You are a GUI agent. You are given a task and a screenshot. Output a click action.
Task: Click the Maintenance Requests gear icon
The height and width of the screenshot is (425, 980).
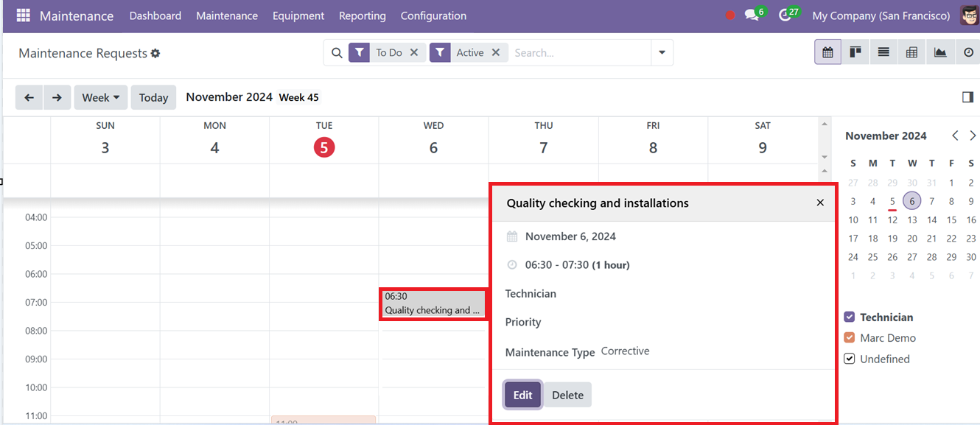155,53
